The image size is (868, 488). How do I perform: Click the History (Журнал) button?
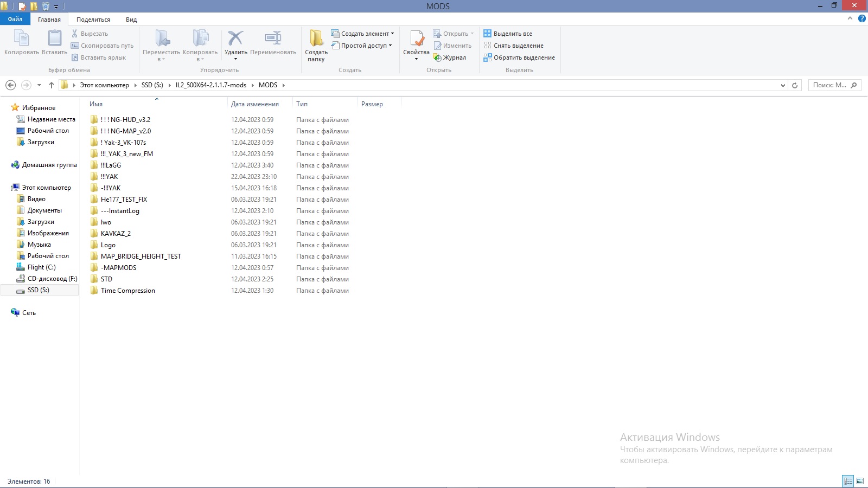tap(450, 57)
